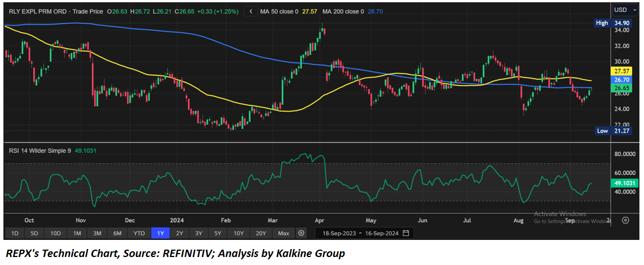Select the 6M time range
This screenshot has width=644, height=265.
tap(118, 234)
